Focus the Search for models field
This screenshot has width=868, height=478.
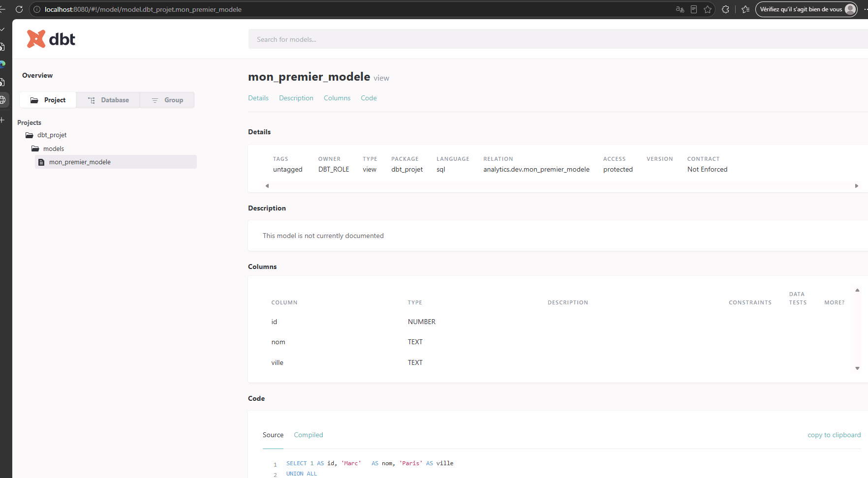point(558,39)
